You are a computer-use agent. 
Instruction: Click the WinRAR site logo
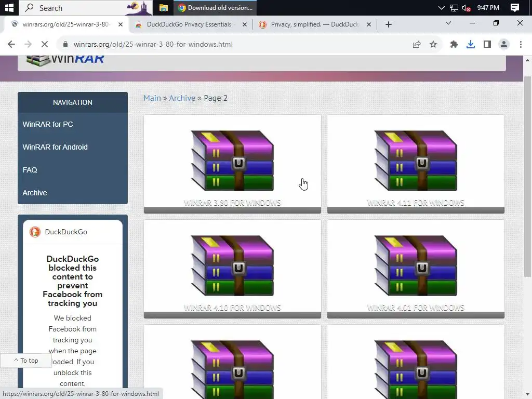coord(65,59)
